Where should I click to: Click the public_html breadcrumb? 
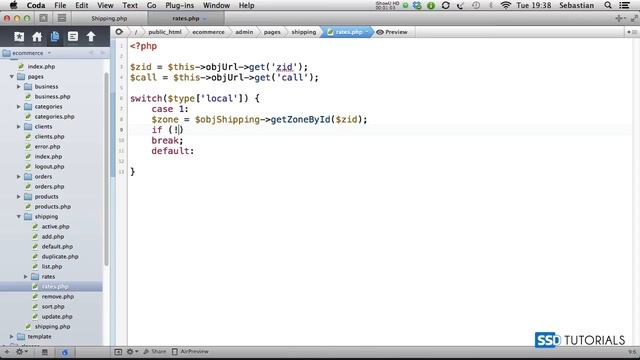[165, 32]
